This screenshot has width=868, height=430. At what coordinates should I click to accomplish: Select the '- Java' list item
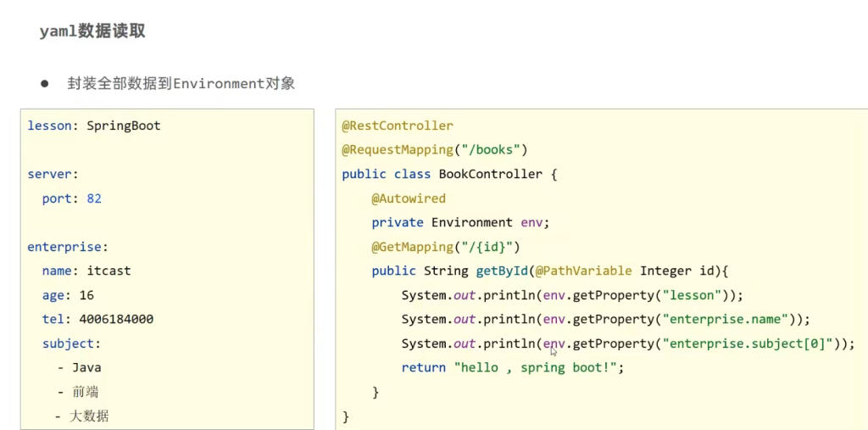pos(79,367)
